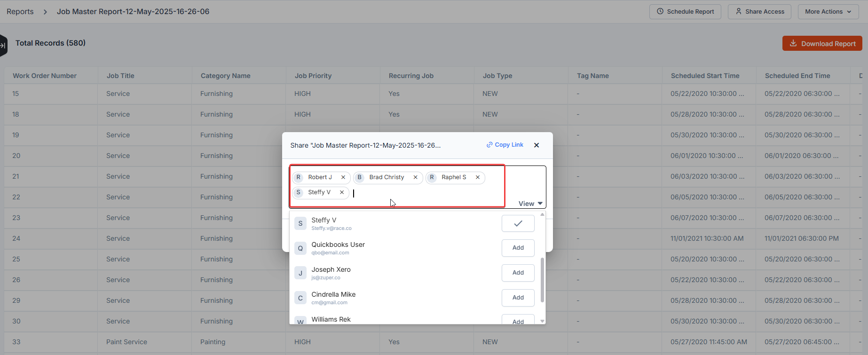
Task: Remove Robert J chip from recipients
Action: pos(343,177)
